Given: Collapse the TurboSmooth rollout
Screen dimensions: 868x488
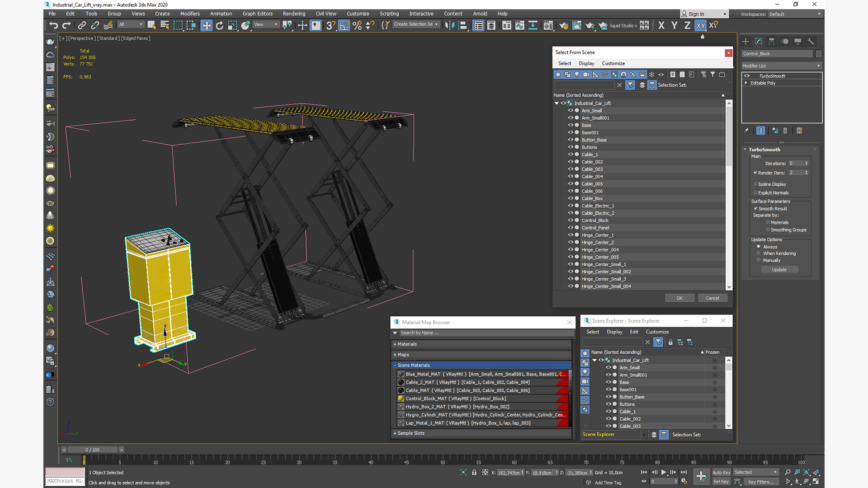Looking at the screenshot, I should tap(745, 150).
